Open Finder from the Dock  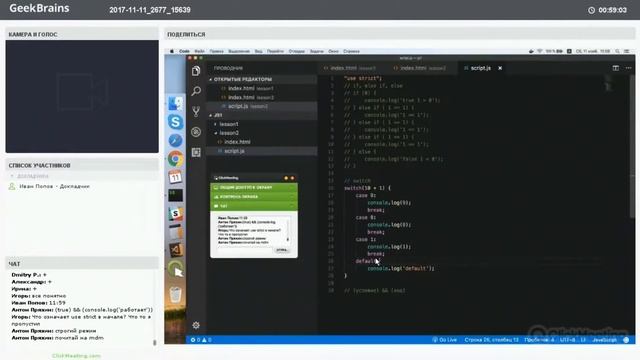tap(176, 104)
